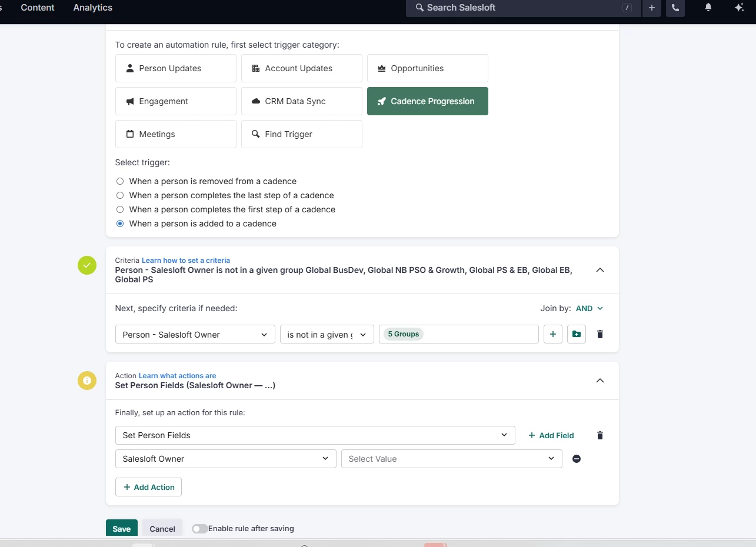Click Add Field button
The image size is (756, 547).
551,435
